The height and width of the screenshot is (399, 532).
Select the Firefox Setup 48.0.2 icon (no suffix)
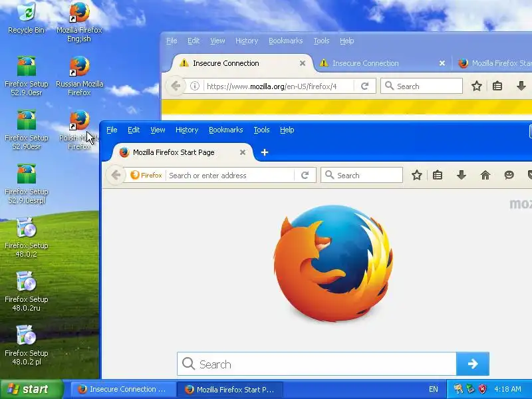coord(26,237)
